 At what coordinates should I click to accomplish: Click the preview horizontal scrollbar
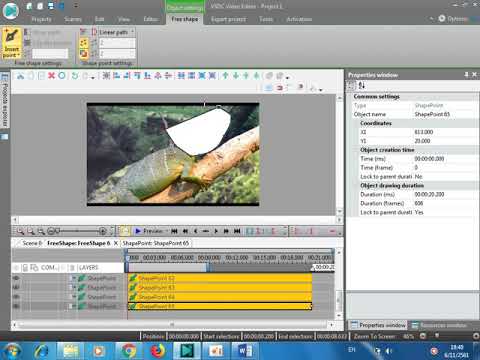pos(177,220)
